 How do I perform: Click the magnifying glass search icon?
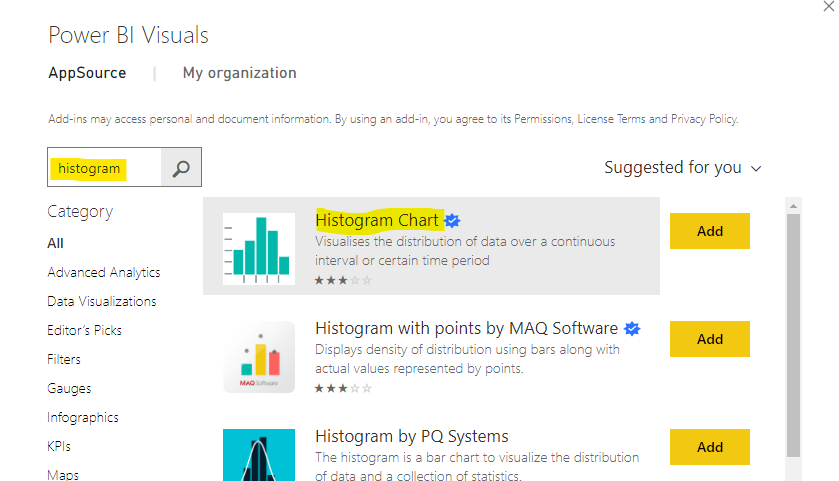coord(181,169)
